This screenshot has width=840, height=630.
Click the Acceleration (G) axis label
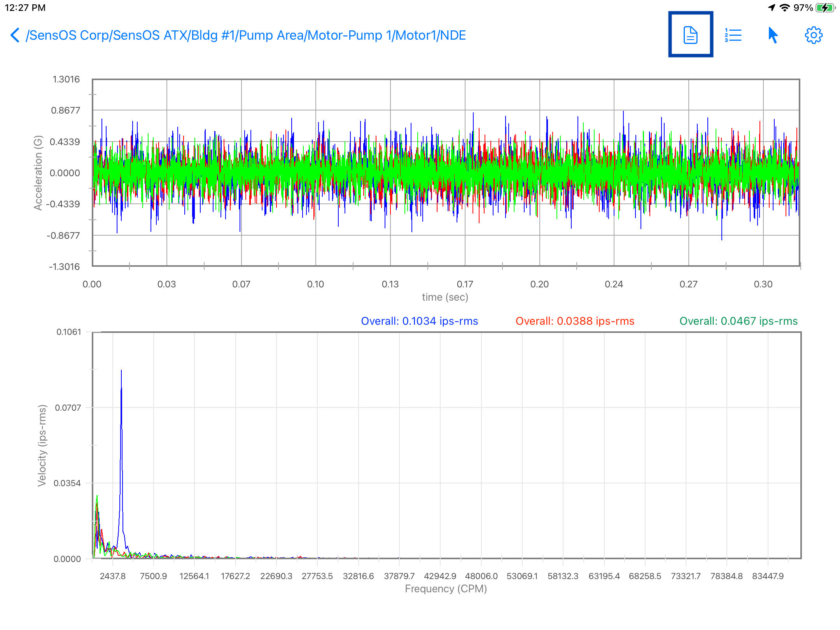click(38, 173)
